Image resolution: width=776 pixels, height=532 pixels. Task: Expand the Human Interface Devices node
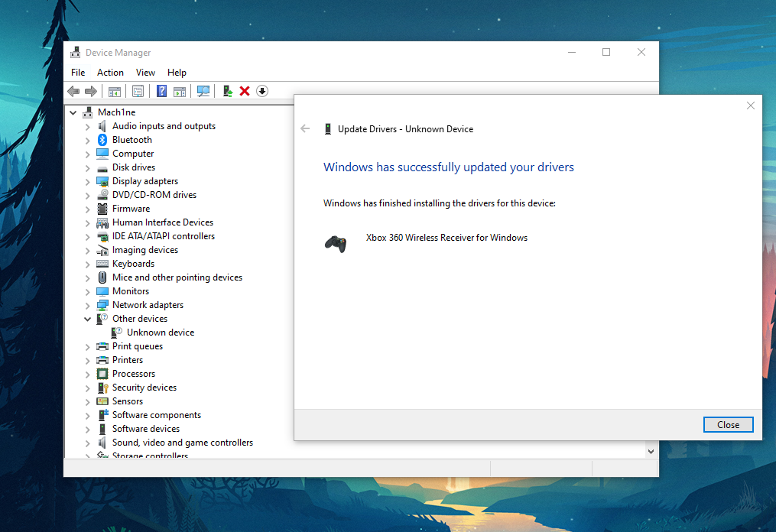tap(88, 222)
